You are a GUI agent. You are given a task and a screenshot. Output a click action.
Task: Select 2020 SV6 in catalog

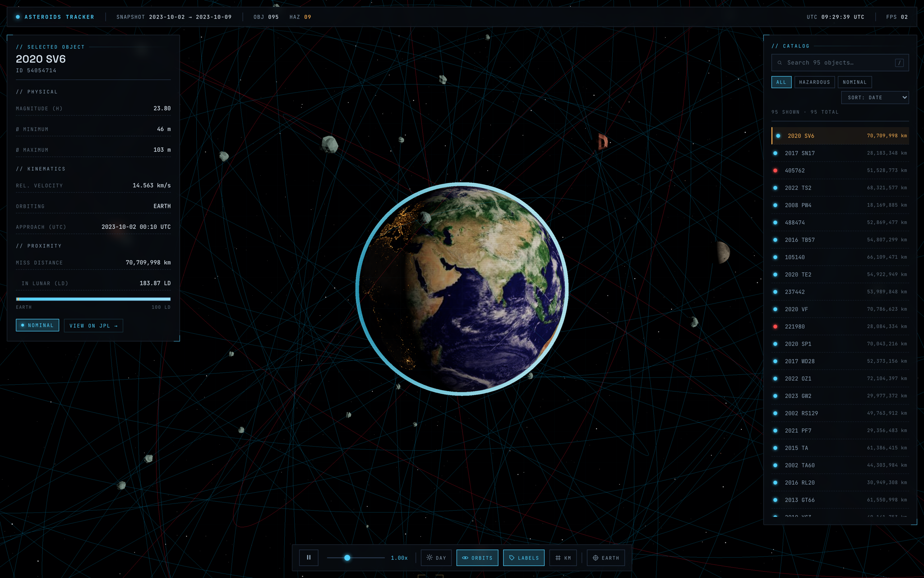click(840, 136)
